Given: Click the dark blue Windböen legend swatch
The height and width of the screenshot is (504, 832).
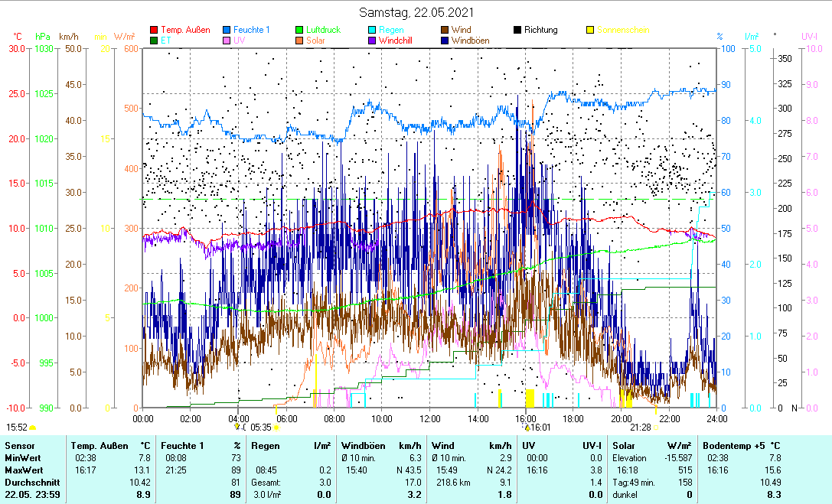Looking at the screenshot, I should 445,41.
